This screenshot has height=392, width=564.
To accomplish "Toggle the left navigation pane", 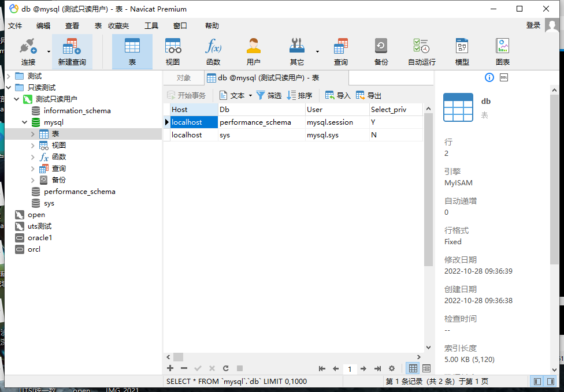I will [x=537, y=381].
